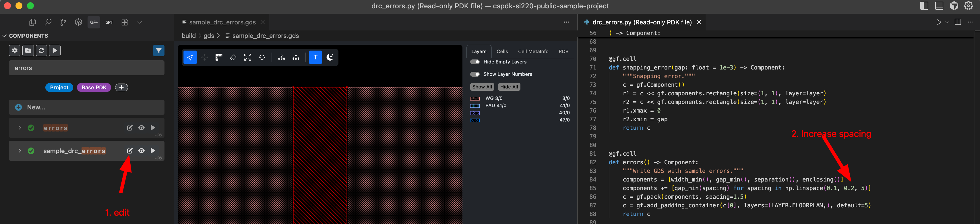980x224 pixels.
Task: Open the Explorer files icon in activity bar
Action: [x=33, y=22]
